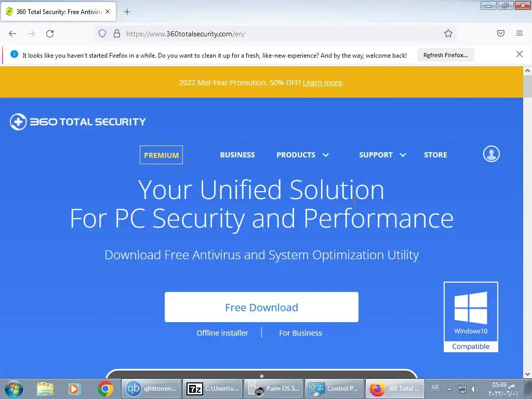Switch to the Firefox 360 Total taskbar window
Viewport: 532px width, 399px height.
(395, 389)
